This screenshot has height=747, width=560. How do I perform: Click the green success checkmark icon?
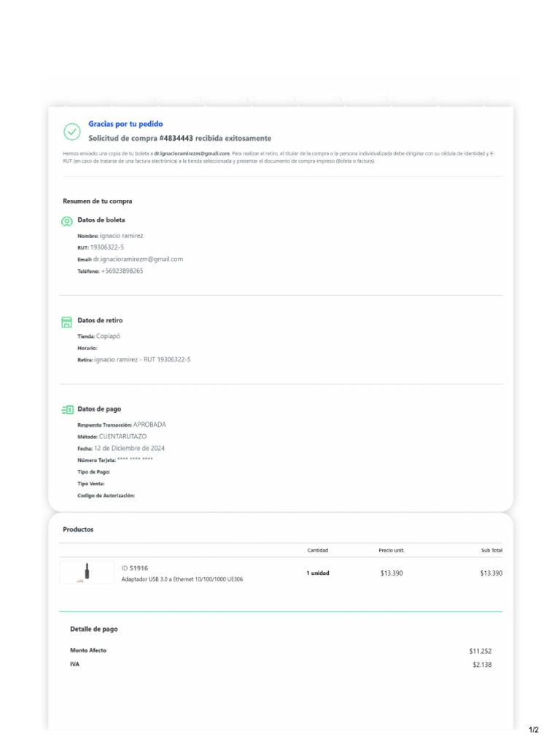[72, 131]
